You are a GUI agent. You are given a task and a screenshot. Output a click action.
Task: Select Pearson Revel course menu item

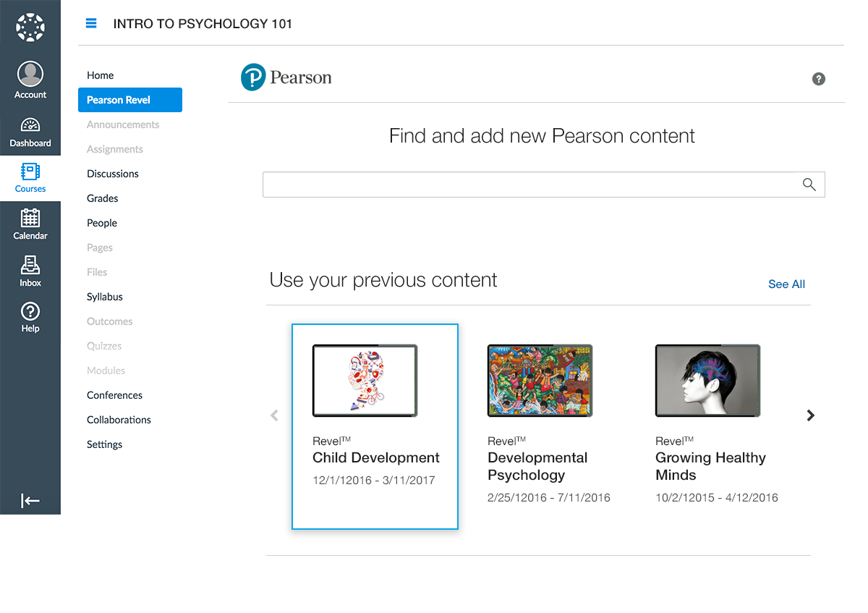tap(130, 100)
